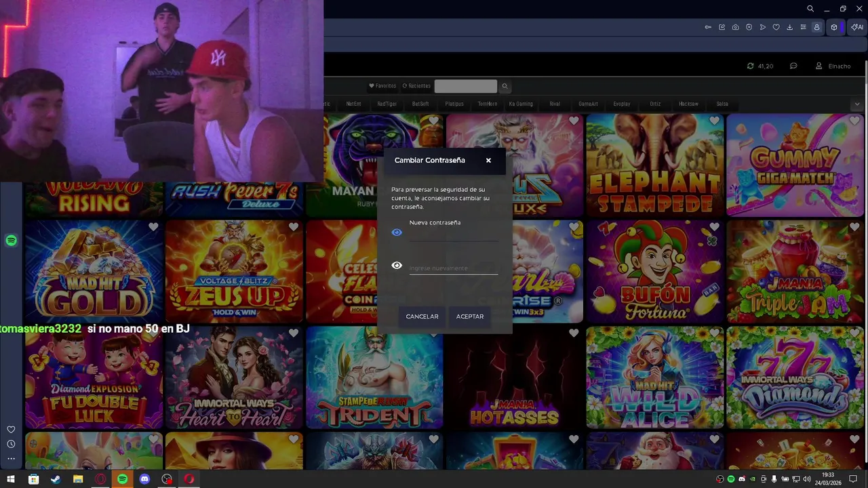The width and height of the screenshot is (868, 488).
Task: Show the repeated password with eye icon
Action: (397, 266)
